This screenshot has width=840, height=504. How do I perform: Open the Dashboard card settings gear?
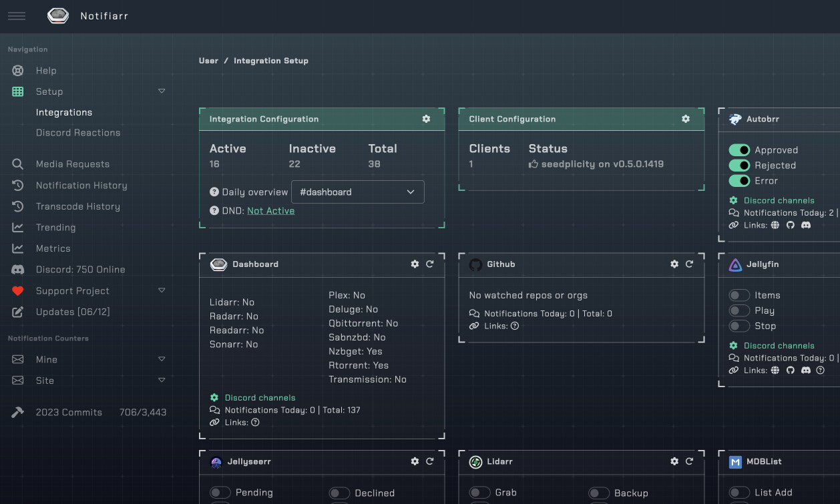click(x=415, y=264)
